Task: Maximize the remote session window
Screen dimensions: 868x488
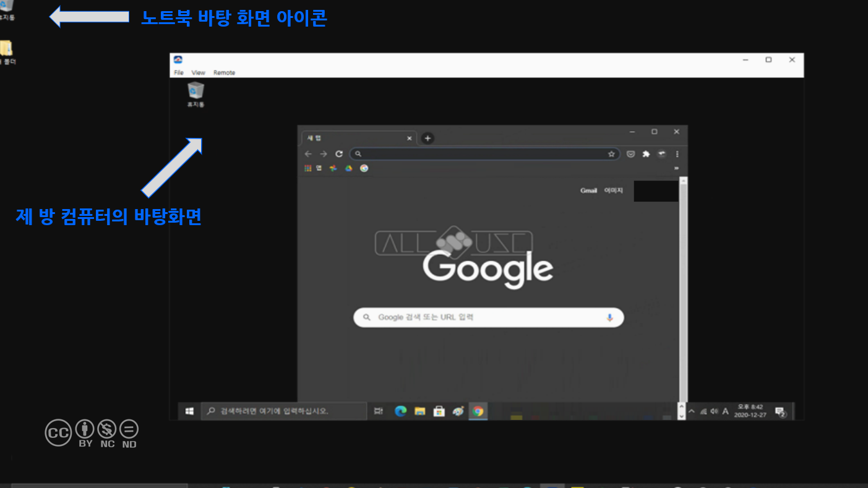Action: pos(768,60)
